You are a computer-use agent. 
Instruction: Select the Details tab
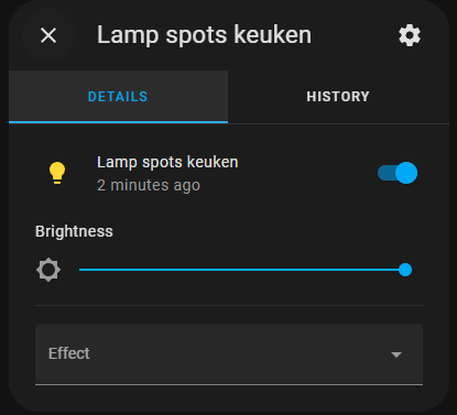pyautogui.click(x=118, y=96)
